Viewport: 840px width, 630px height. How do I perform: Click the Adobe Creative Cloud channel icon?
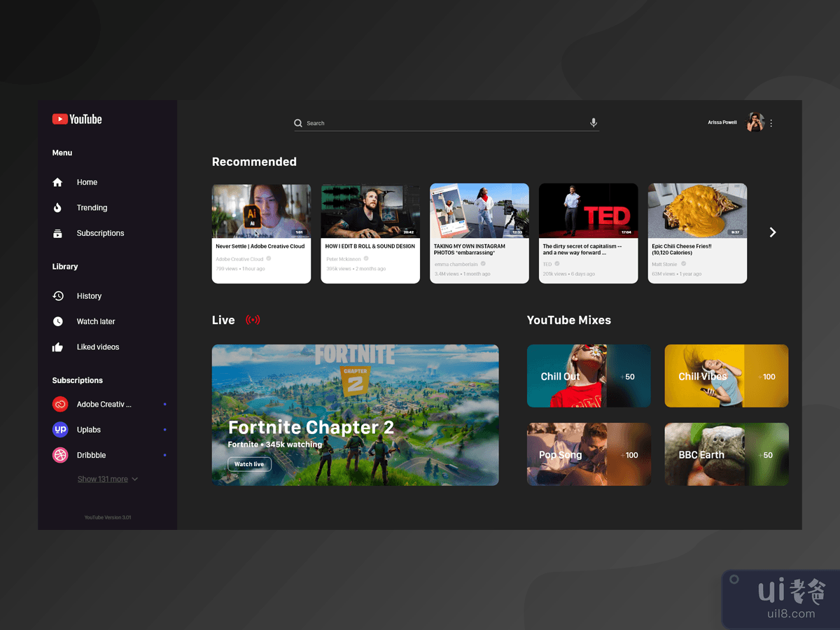click(x=60, y=405)
